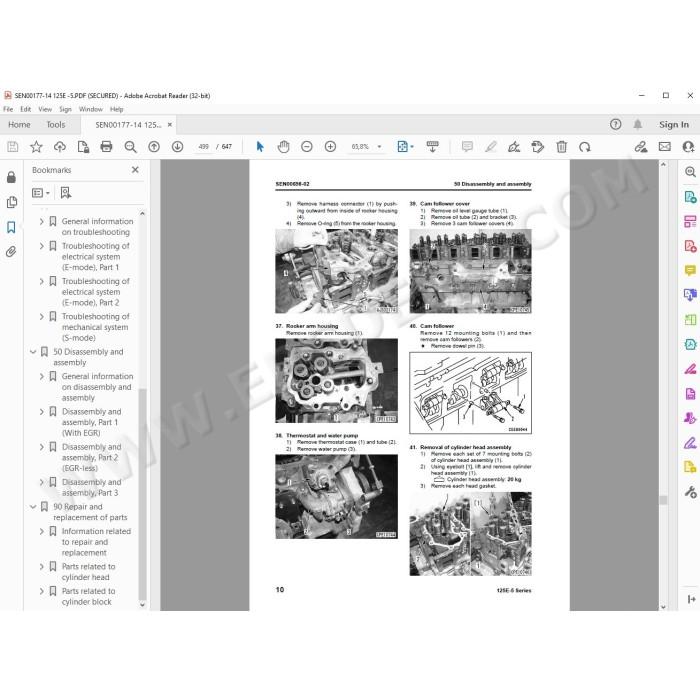The height and width of the screenshot is (700, 700).
Task: Send file by email envelope icon
Action: coord(665,146)
